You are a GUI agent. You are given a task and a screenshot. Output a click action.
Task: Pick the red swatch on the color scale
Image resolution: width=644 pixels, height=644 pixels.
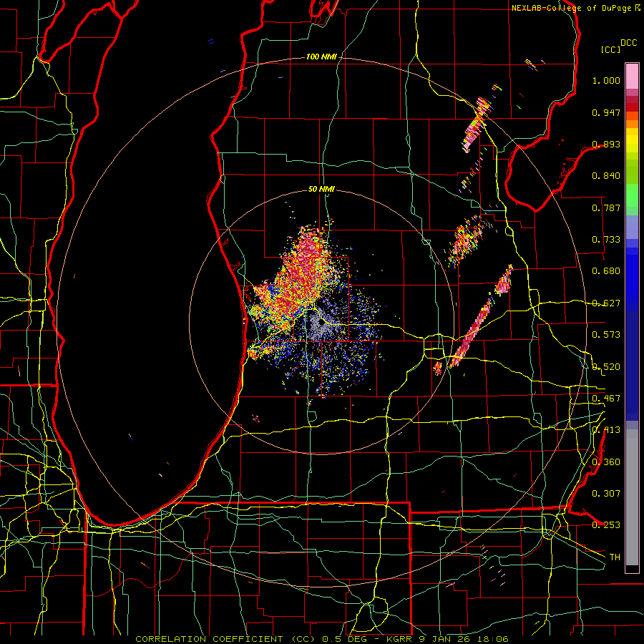click(x=632, y=107)
